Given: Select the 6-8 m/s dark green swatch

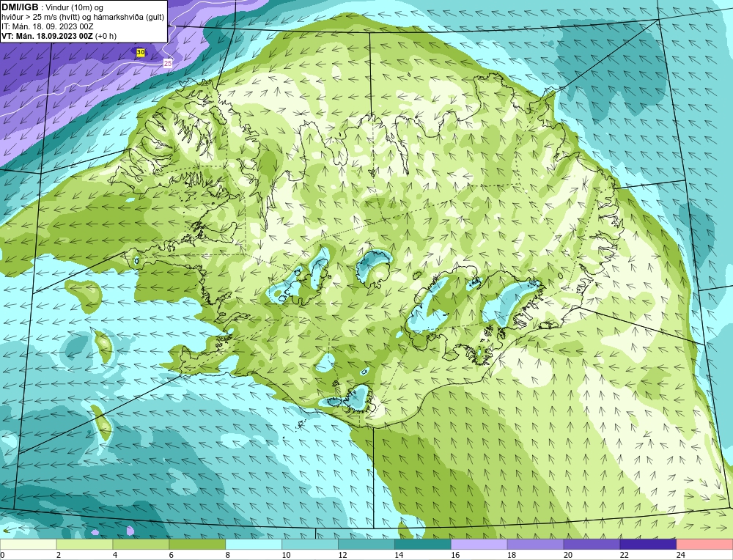Looking at the screenshot, I should [197, 544].
